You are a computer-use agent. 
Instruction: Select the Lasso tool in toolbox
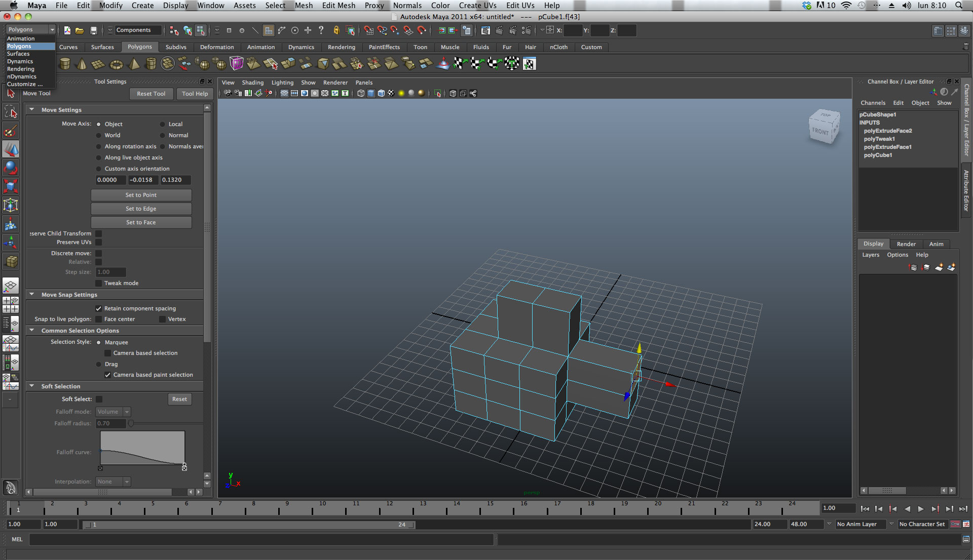pyautogui.click(x=11, y=112)
